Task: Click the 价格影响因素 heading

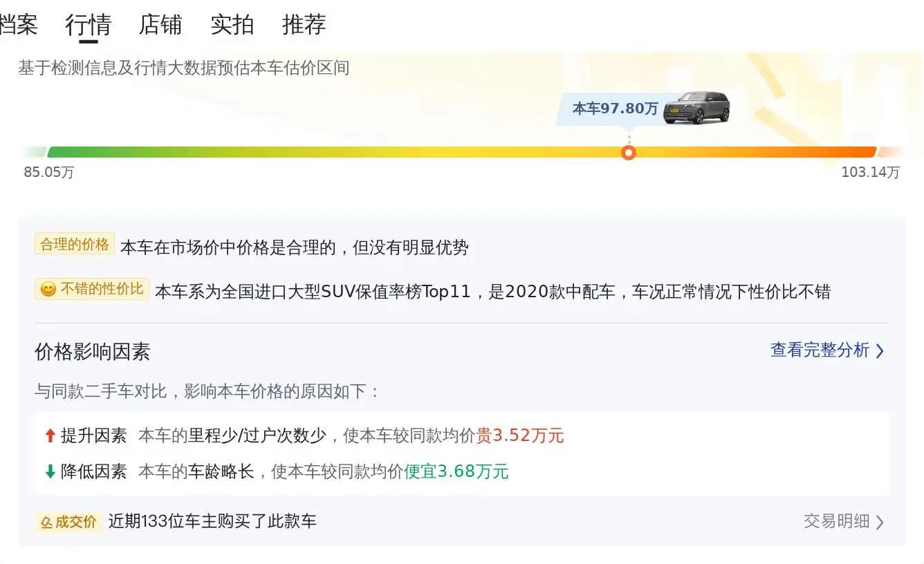Action: (x=93, y=352)
